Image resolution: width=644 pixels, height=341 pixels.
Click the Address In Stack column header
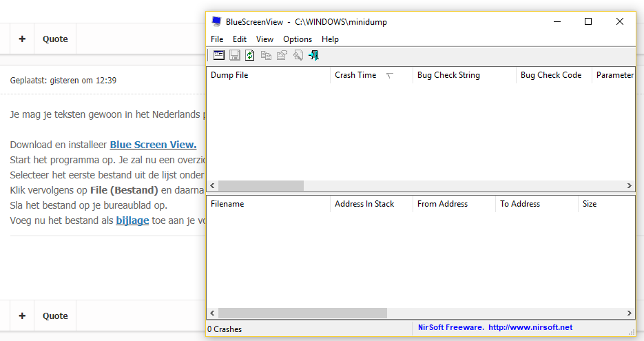(x=371, y=204)
